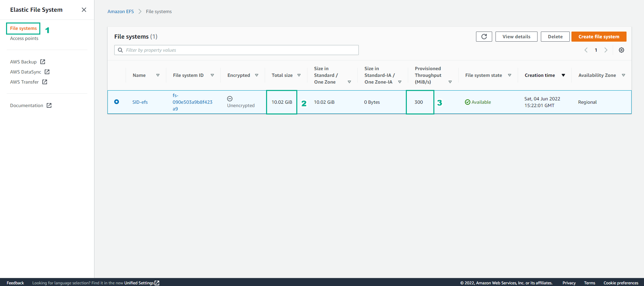
Task: Sort by File system ID column arrow
Action: [212, 75]
